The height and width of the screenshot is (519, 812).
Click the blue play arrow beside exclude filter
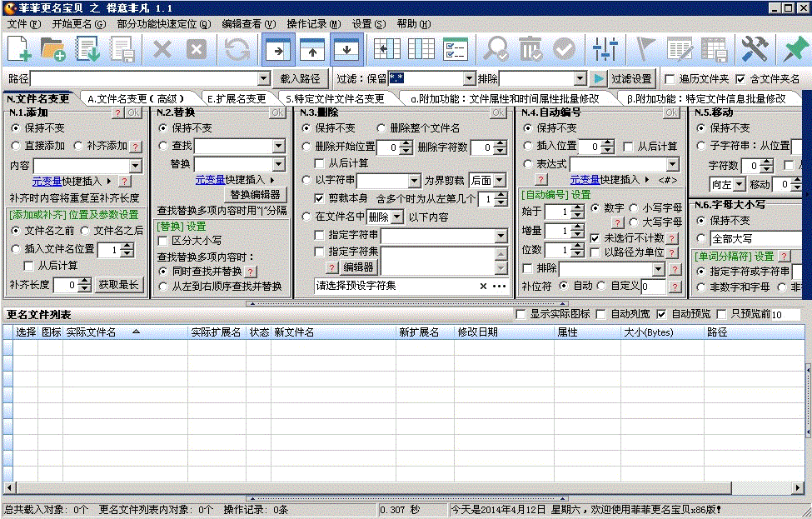point(598,79)
